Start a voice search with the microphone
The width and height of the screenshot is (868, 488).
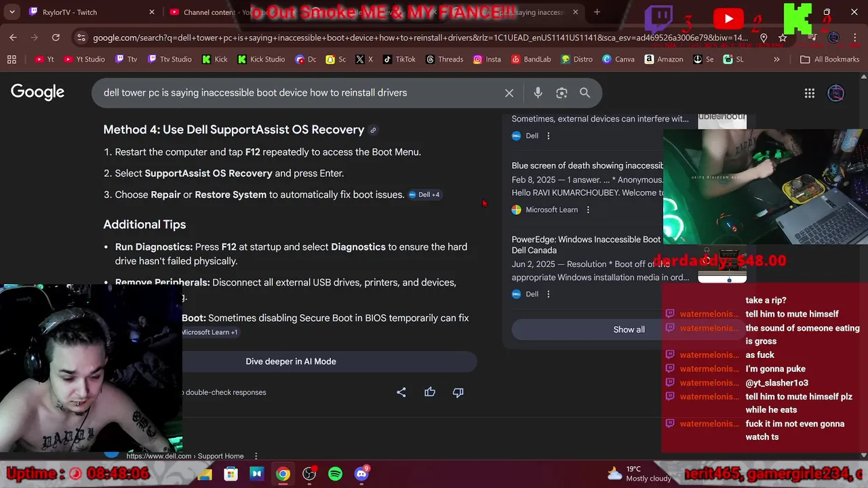[538, 93]
